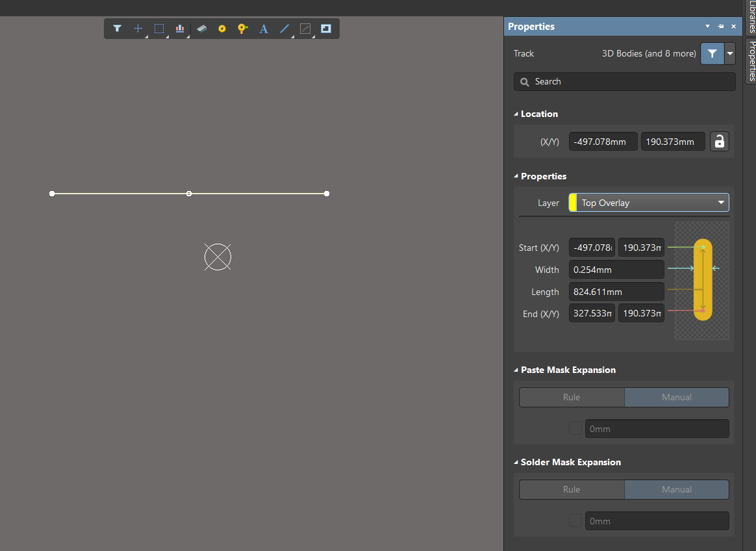Activate the rectangle selection tool
Screen dimensions: 756x551
pyautogui.click(x=159, y=29)
